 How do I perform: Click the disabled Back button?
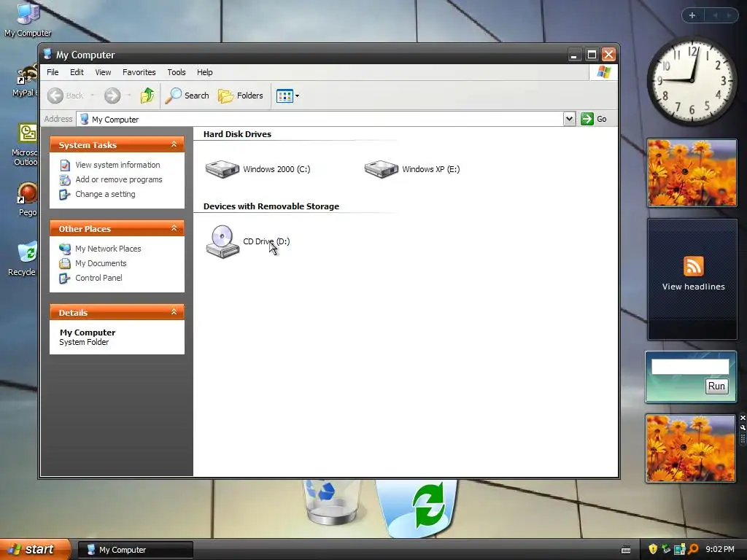[x=66, y=96]
